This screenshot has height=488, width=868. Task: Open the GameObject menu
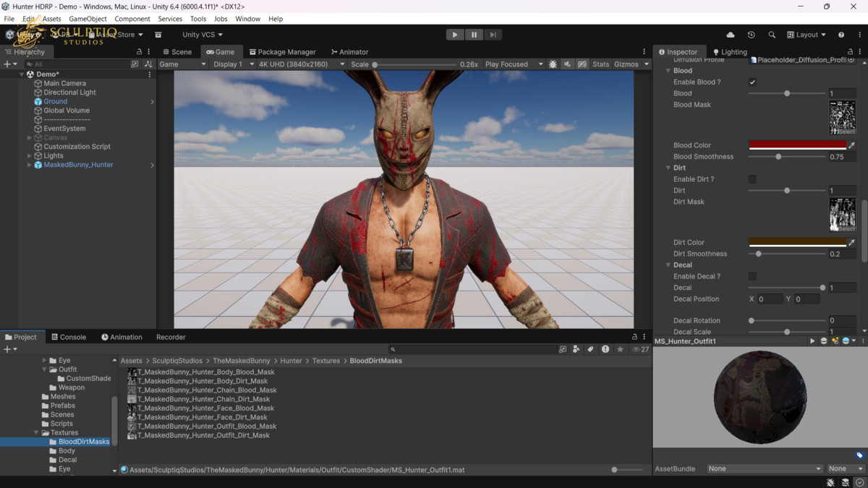88,19
